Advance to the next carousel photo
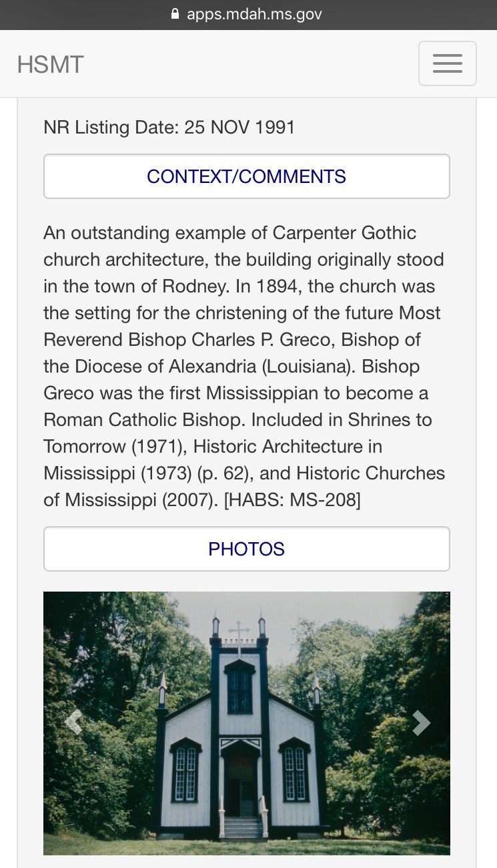Image resolution: width=497 pixels, height=868 pixels. (x=420, y=722)
